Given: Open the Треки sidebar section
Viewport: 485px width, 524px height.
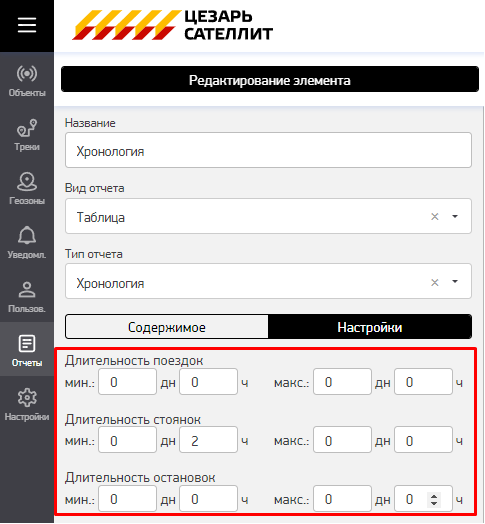Looking at the screenshot, I should tap(27, 135).
